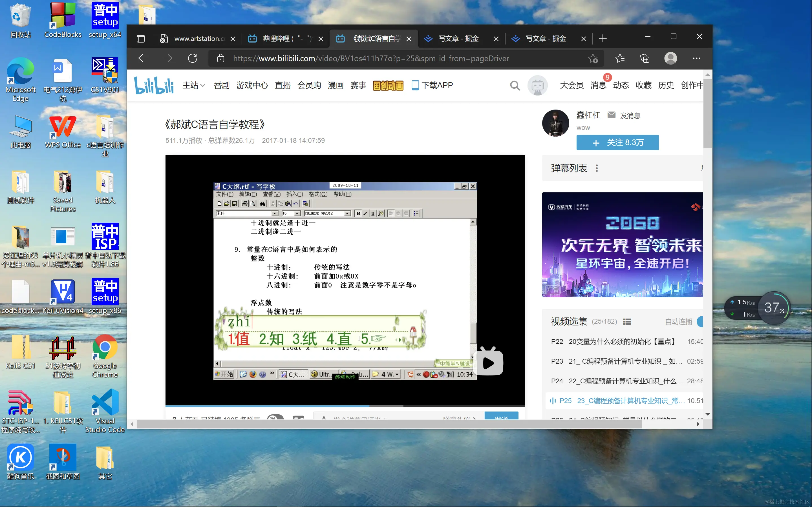Screen dimensions: 812x507
Task: Expand the 主站 dropdown menu
Action: coord(194,85)
